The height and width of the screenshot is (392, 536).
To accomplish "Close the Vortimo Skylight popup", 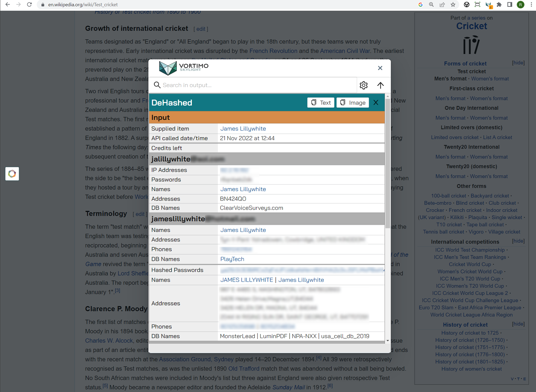I will point(380,68).
